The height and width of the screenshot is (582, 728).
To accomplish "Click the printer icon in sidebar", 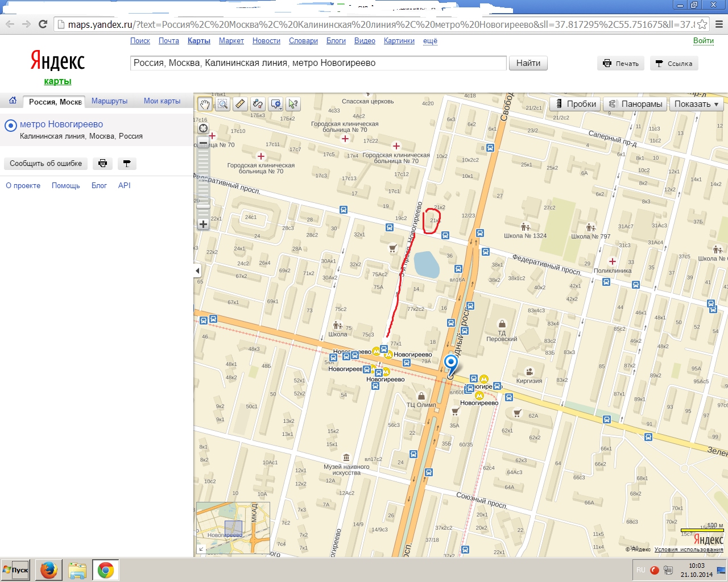I will [x=102, y=164].
